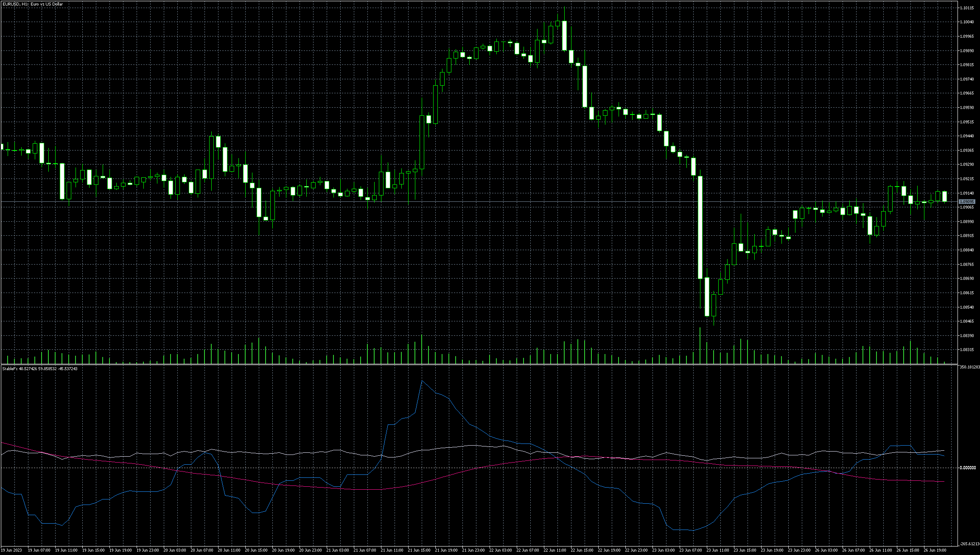Image resolution: width=980 pixels, height=555 pixels.
Task: Click the 1.09890 price scale label
Action: [967, 50]
